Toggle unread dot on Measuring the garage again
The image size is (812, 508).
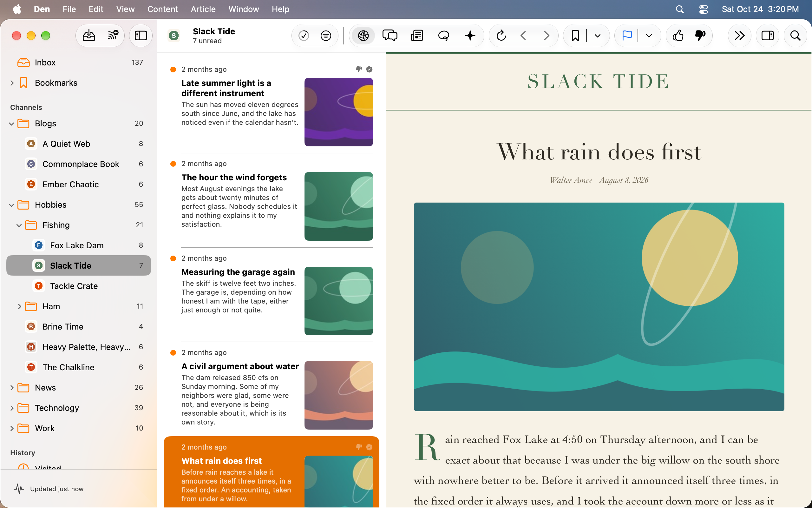click(x=173, y=258)
